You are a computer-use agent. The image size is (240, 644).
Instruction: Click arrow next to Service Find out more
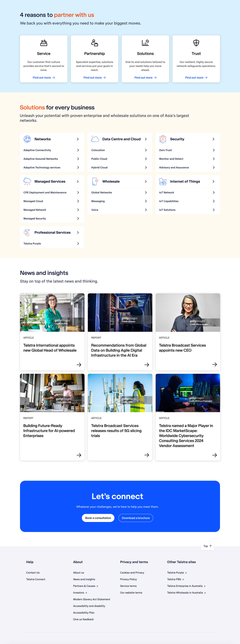click(x=53, y=78)
